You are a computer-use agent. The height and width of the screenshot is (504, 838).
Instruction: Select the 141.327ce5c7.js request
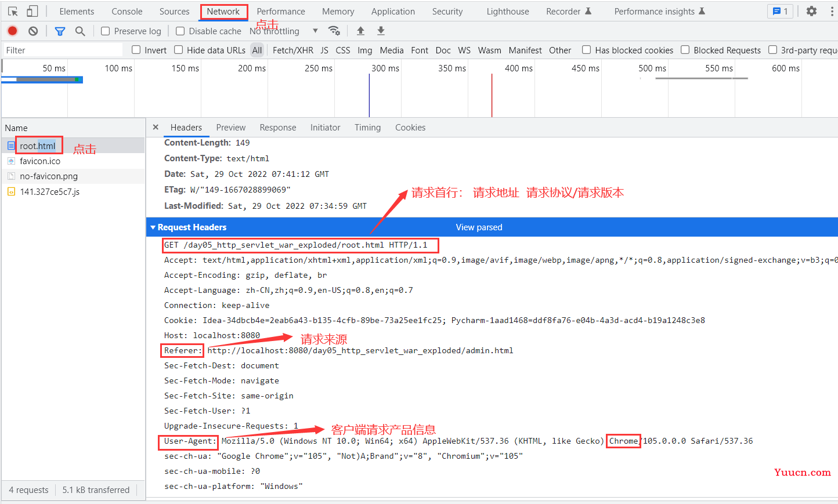click(73, 191)
